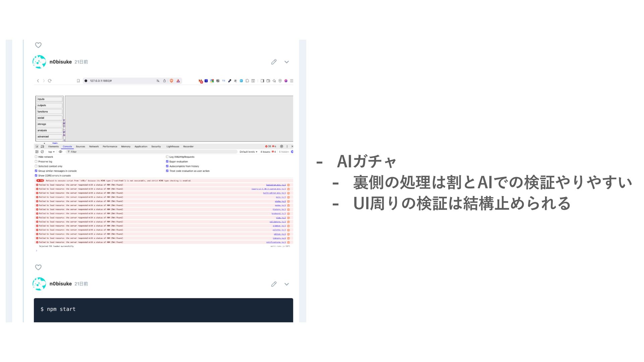Click the pencil edit icon on the first n0bisuke post
Image resolution: width=644 pixels, height=362 pixels.
274,62
